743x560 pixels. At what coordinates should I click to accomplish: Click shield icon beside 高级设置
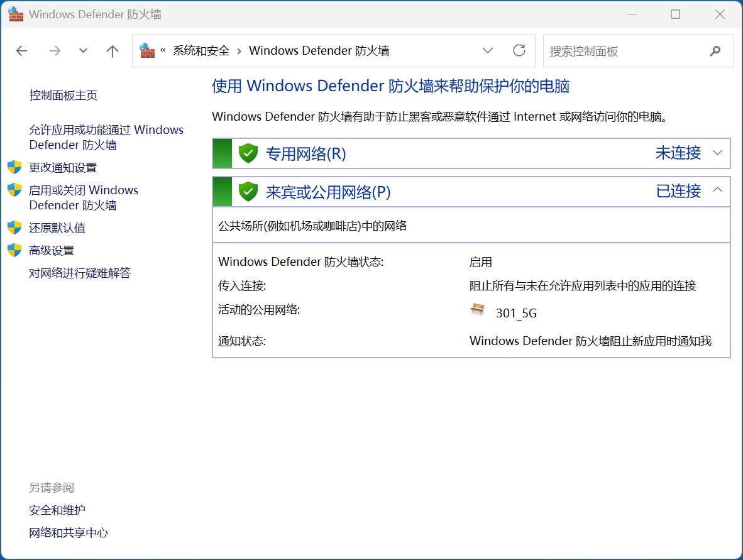pos(14,250)
